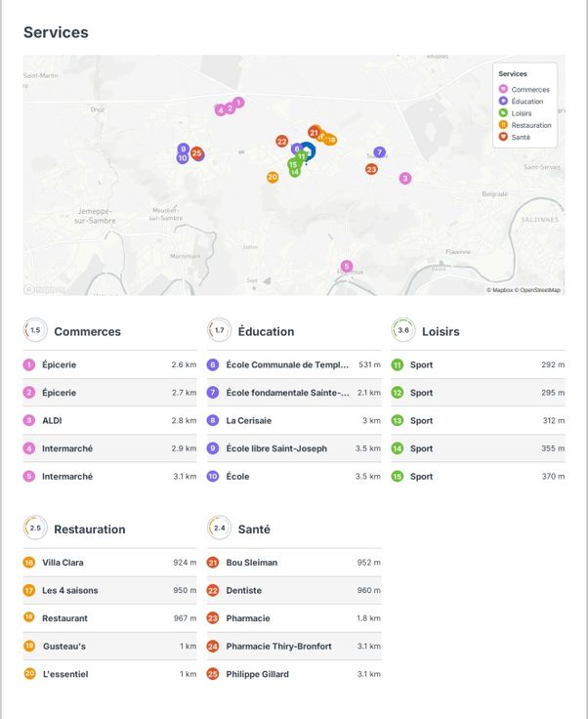Viewport: 588px width, 719px height.
Task: Click the blue home location marker
Action: pos(308,151)
